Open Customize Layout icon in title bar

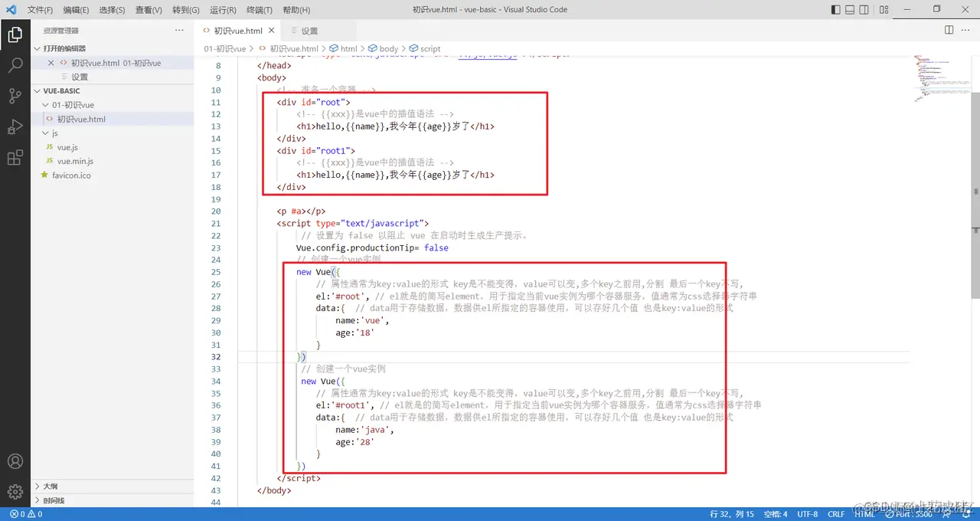click(x=885, y=10)
